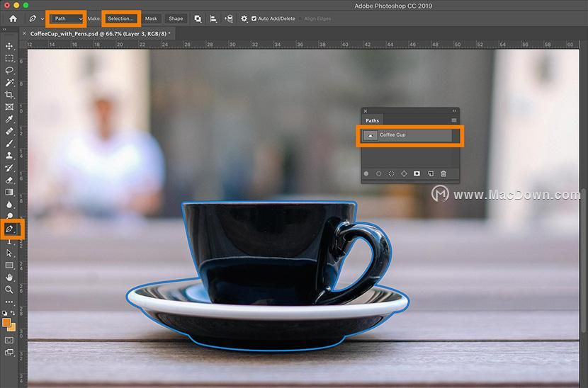588x388 pixels.
Task: Switch to the CoffeeCup_with_Pens.psd document tab
Action: pos(99,33)
